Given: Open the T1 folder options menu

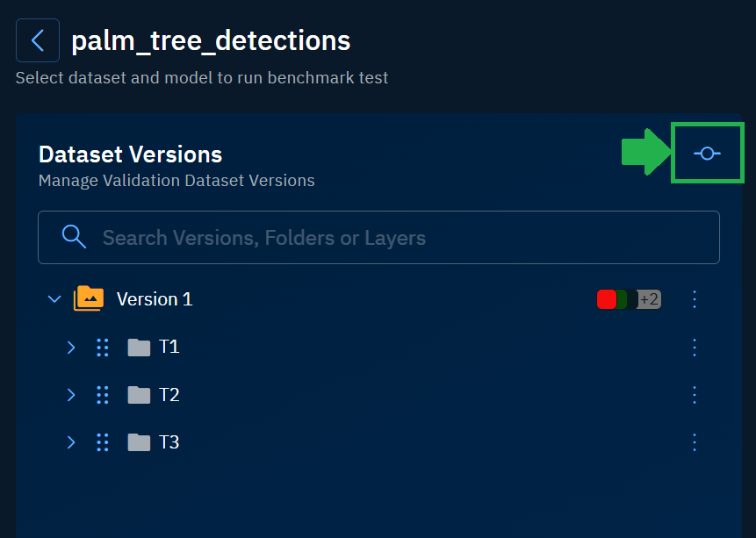Looking at the screenshot, I should tap(695, 347).
